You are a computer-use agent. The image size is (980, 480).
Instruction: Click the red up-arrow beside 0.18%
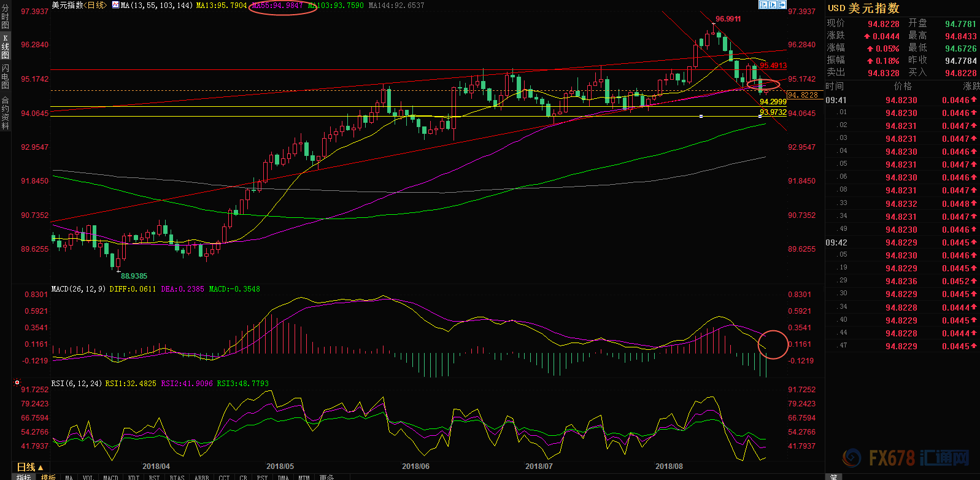coord(870,61)
